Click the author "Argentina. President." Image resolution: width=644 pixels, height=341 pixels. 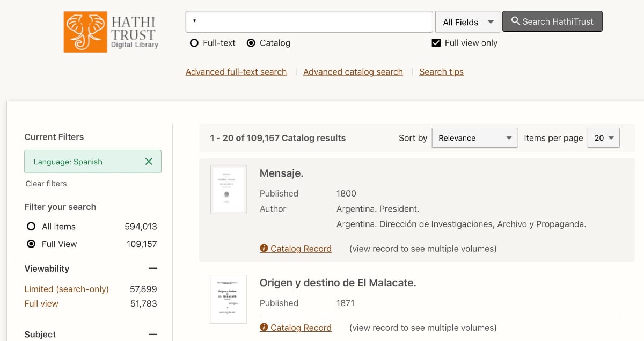click(x=378, y=209)
